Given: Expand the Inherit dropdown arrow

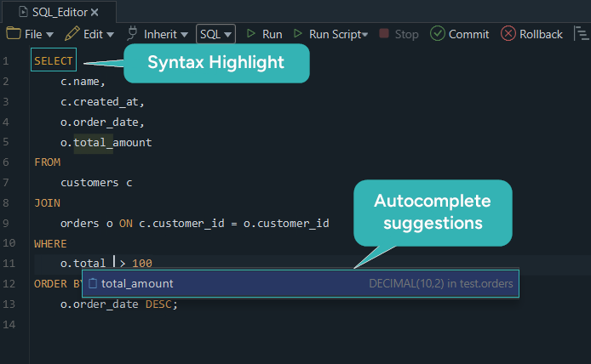Looking at the screenshot, I should 184,35.
